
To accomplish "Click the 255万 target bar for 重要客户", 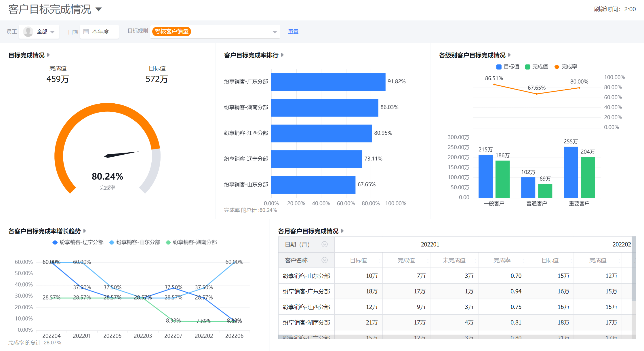I will (x=571, y=172).
